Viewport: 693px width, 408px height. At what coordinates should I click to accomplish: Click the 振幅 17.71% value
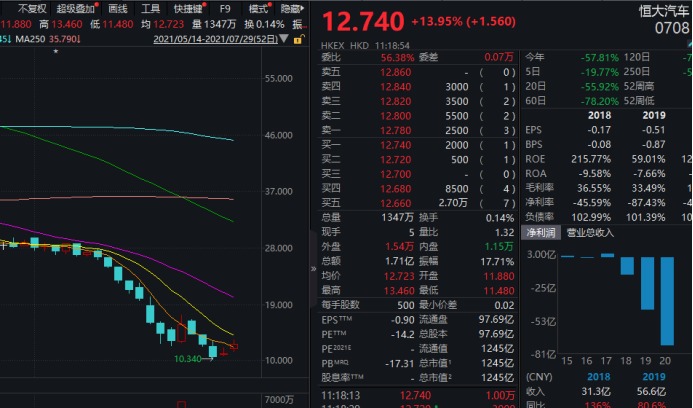(497, 262)
